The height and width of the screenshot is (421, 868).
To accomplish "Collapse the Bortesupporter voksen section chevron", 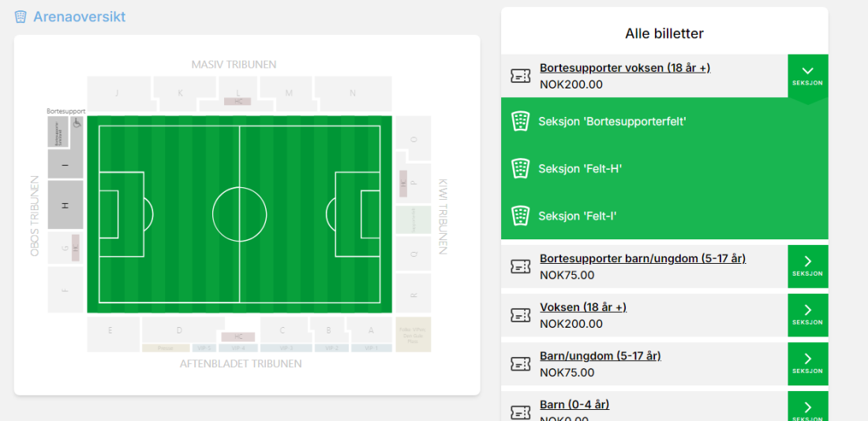I will tap(808, 76).
